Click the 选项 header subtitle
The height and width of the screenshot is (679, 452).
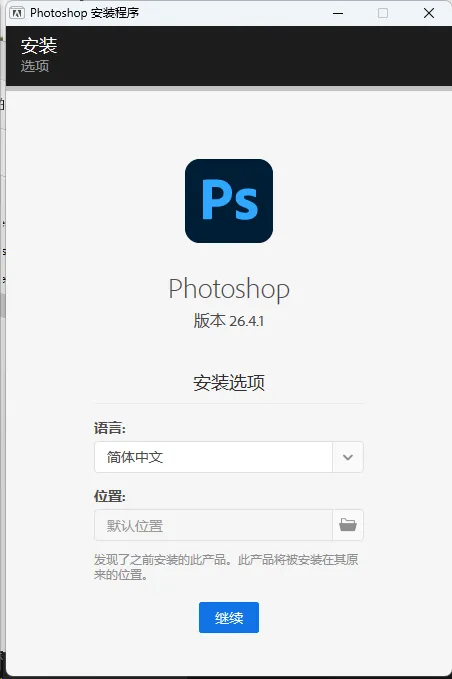click(35, 66)
